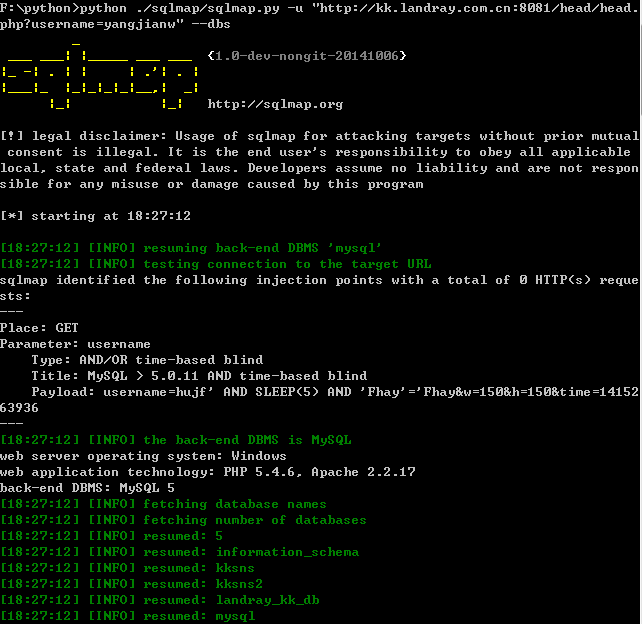Viewport: 642px width, 624px height.
Task: Click the 'the back-end DBMS is MySQL' line
Action: click(176, 440)
